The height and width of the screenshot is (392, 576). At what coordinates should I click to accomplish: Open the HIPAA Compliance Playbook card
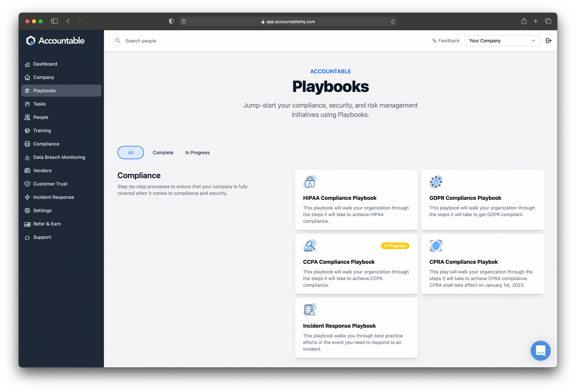point(356,200)
